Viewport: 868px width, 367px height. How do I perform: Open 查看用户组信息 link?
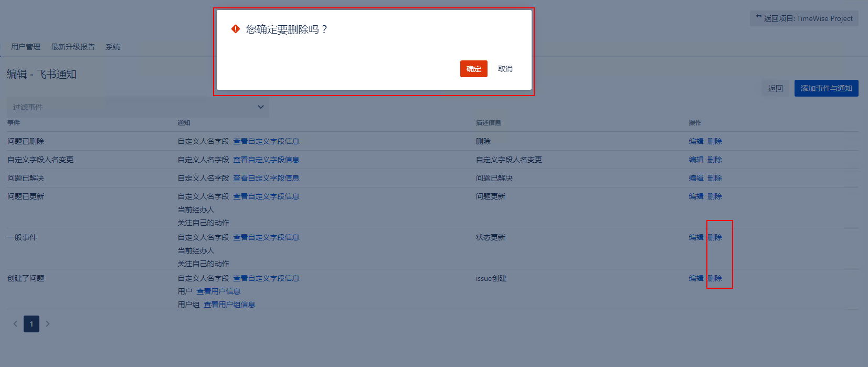229,305
